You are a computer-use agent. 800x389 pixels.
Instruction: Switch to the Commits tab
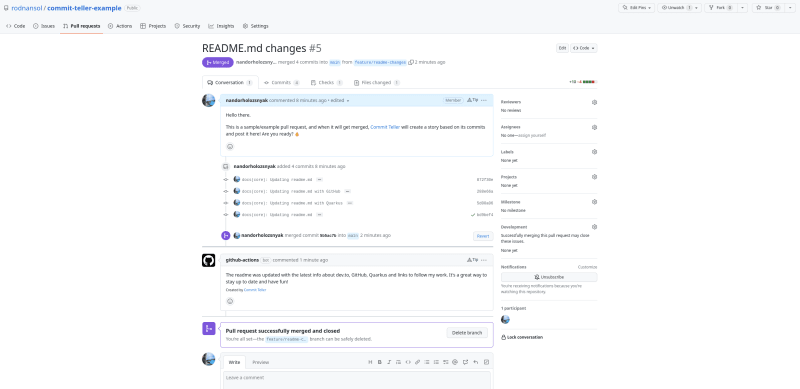click(x=282, y=83)
